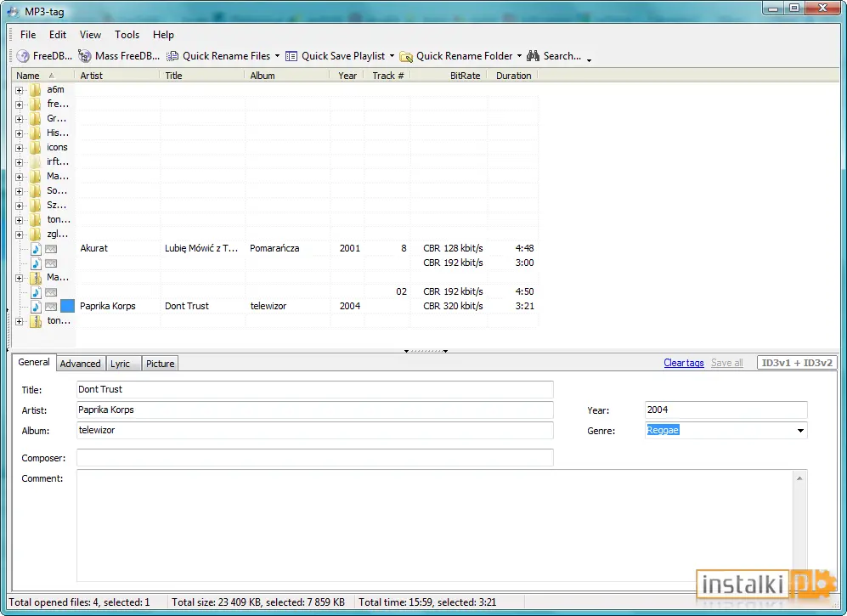Screen dimensions: 847x616
Task: Click the Quick Save Playlist icon
Action: coord(291,56)
